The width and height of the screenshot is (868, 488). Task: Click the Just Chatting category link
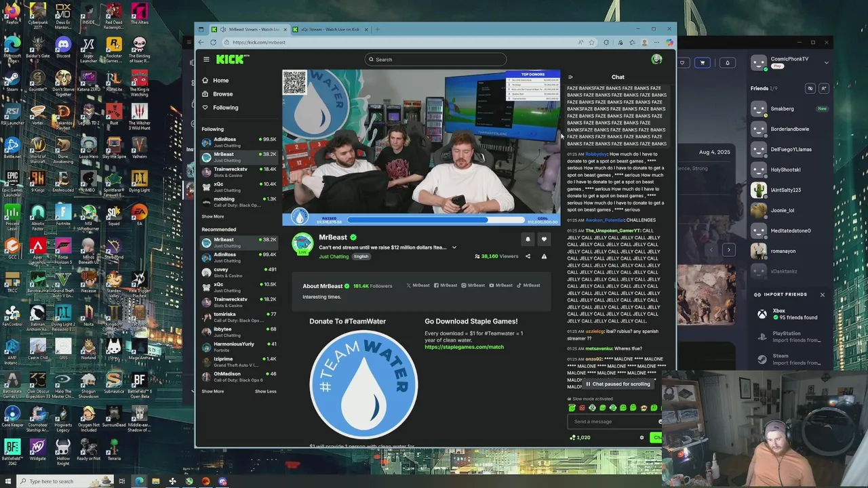(x=334, y=257)
